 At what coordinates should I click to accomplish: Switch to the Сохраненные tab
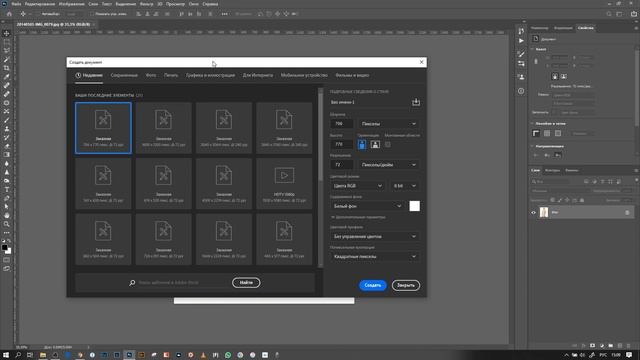point(124,75)
